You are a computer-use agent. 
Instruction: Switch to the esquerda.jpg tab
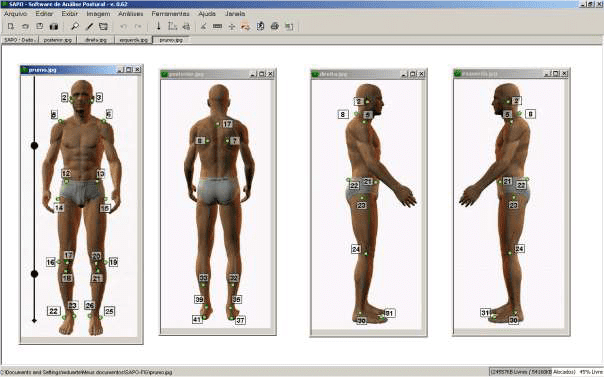pos(133,40)
